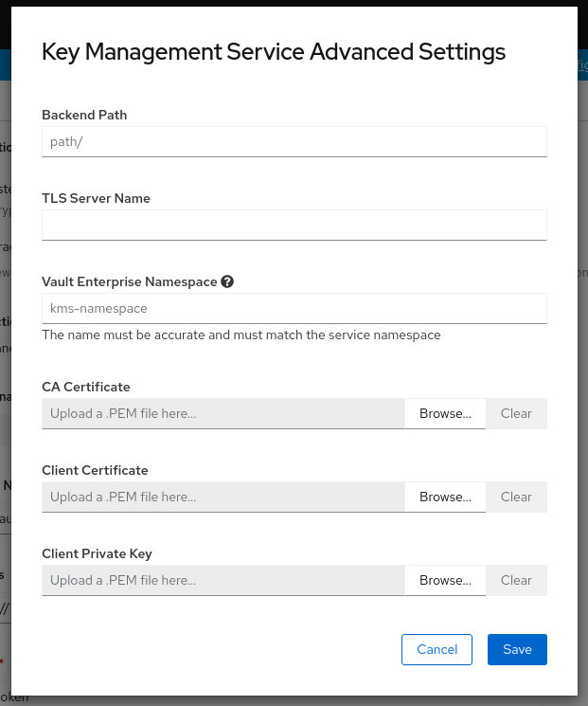588x706 pixels.
Task: Browse for a CA Certificate file
Action: [x=445, y=414]
